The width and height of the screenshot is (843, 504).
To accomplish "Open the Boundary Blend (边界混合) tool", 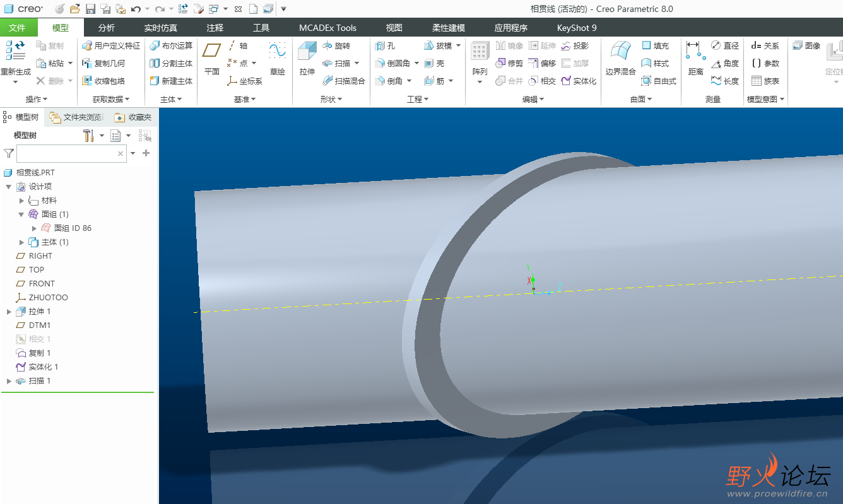I will click(620, 58).
